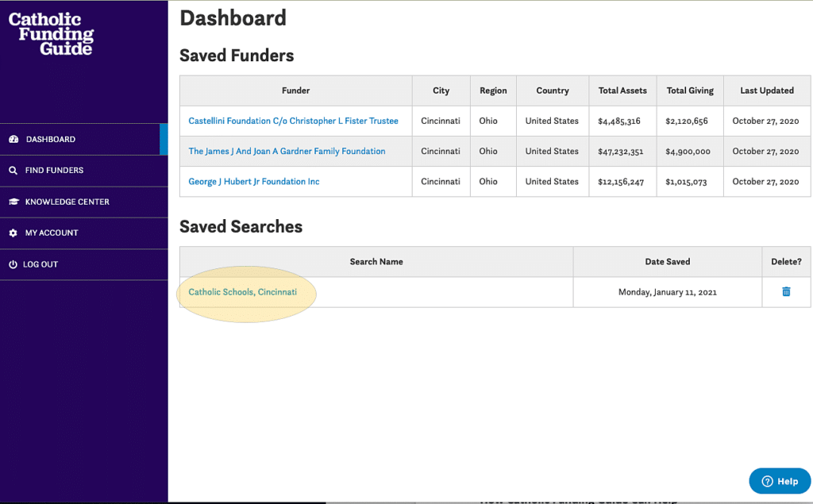Screen dimensions: 813x504
Task: Click the $47,232,351 total assets value
Action: tap(621, 152)
